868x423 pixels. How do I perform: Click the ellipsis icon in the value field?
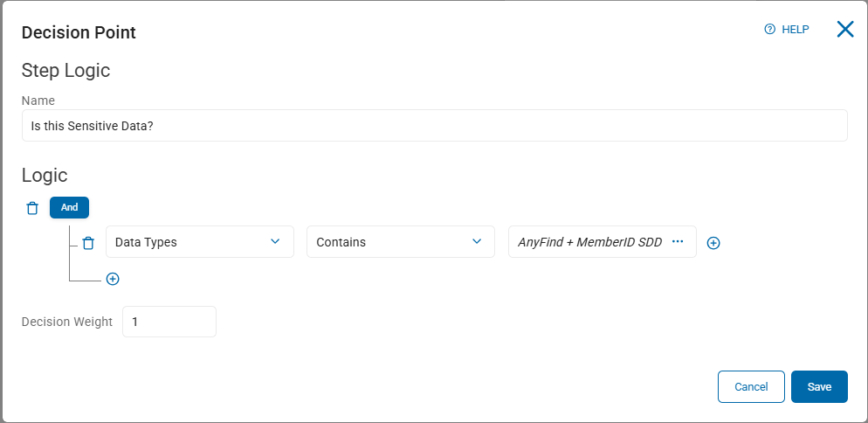[x=678, y=242]
